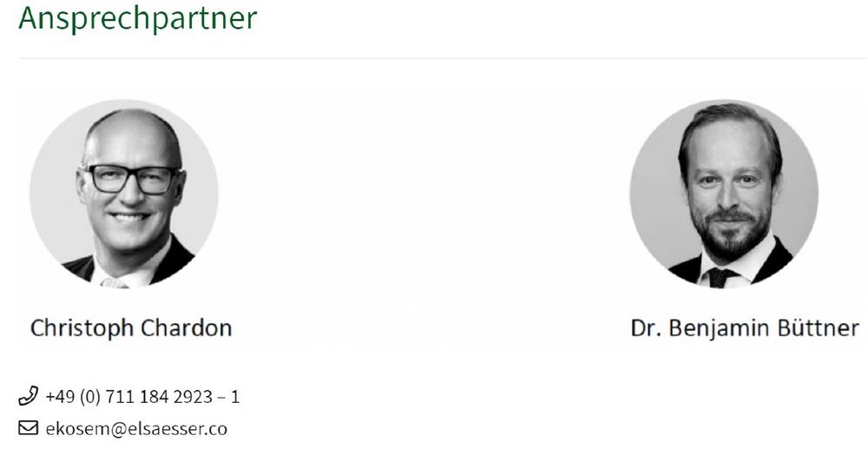Viewport: 868px width, 449px height.
Task: Click the divider line below Ansprechpartner
Action: tap(434, 58)
